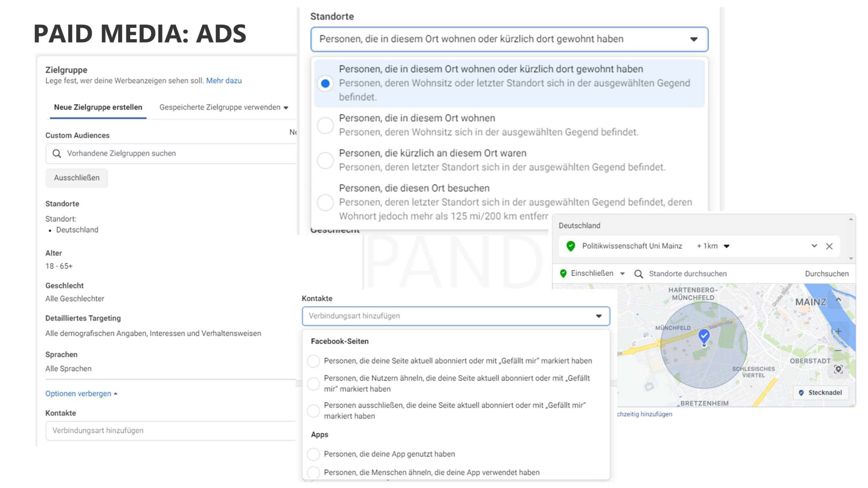Open the Standorte location type dropdown
The height and width of the screenshot is (488, 868).
509,39
